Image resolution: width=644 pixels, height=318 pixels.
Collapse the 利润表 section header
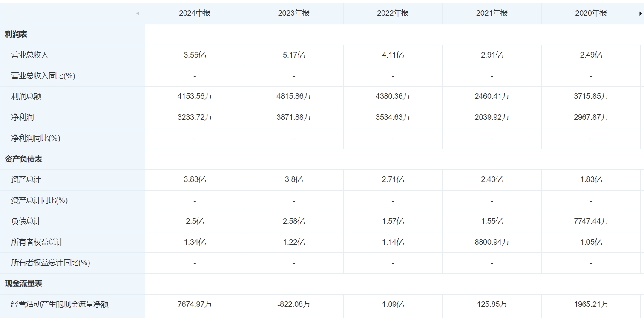tap(16, 35)
